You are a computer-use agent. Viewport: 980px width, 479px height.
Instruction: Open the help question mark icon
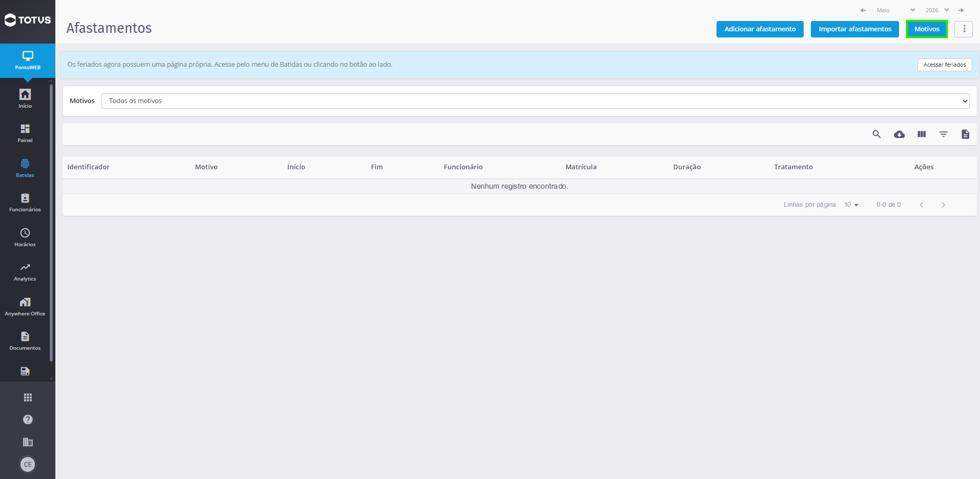28,420
